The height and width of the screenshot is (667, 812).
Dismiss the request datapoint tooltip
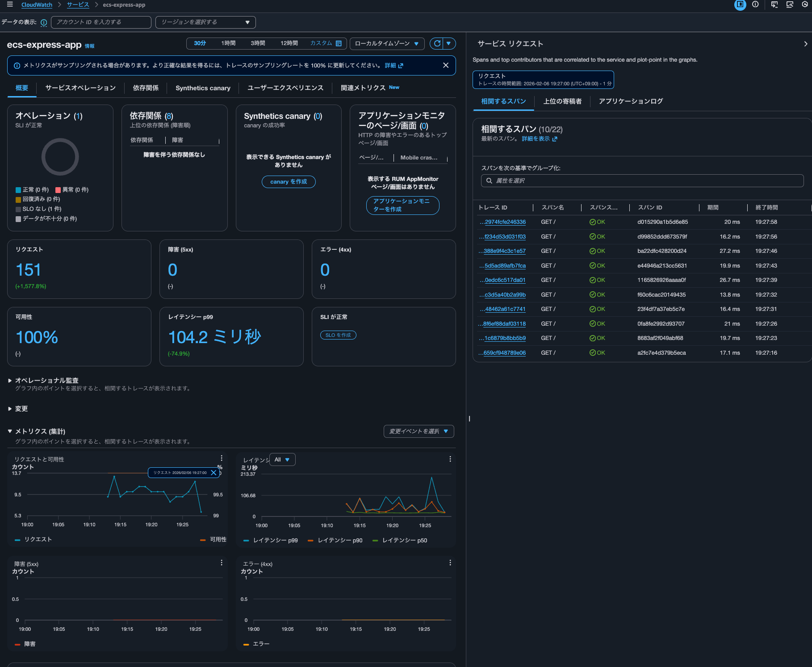pos(213,473)
